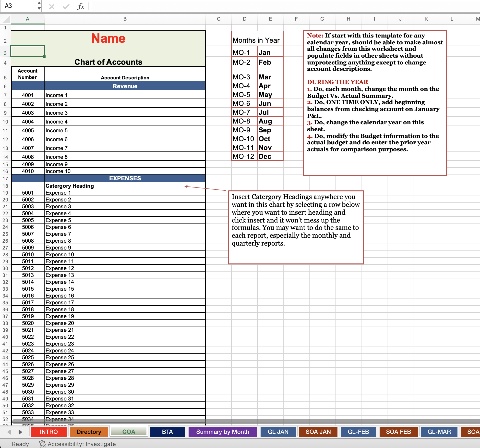Click the confirm entry checkmark icon
Viewport: 480px width, 448px height.
pos(66,6)
